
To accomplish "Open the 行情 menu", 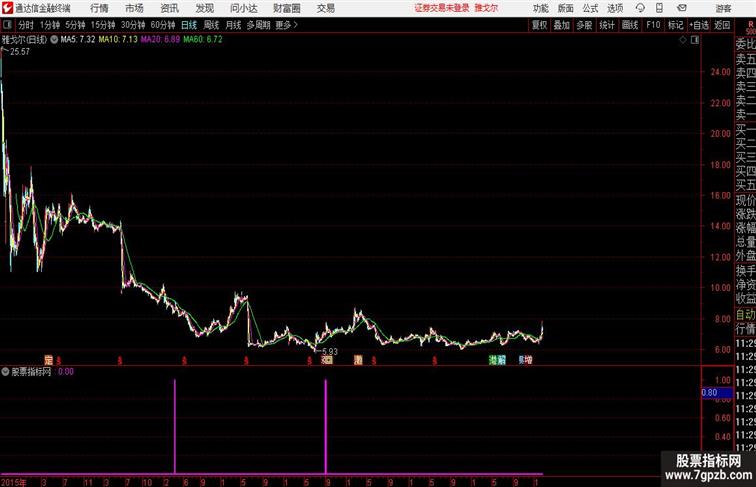I will tap(99, 8).
